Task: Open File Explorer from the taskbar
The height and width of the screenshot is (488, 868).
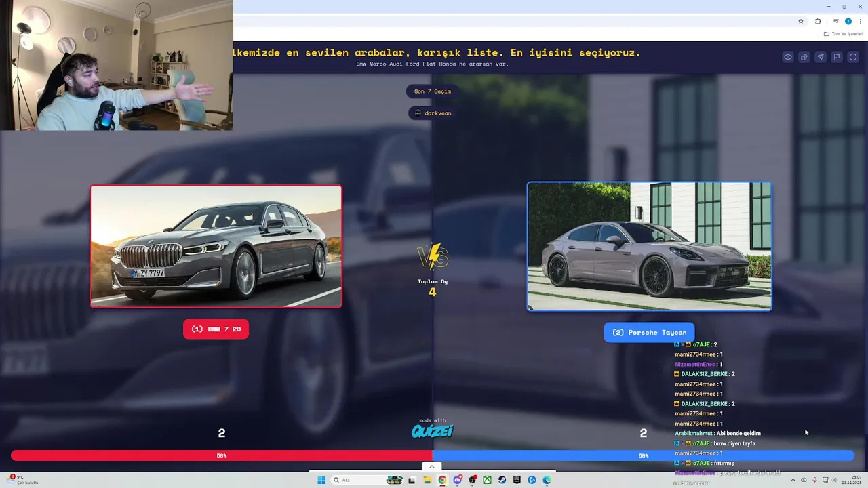Action: click(x=427, y=480)
